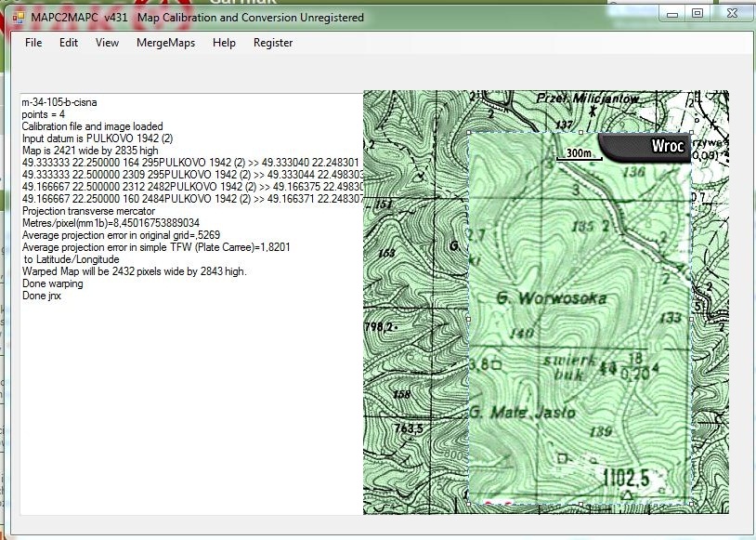756x540 pixels.
Task: Open the File menu
Action: (x=33, y=43)
